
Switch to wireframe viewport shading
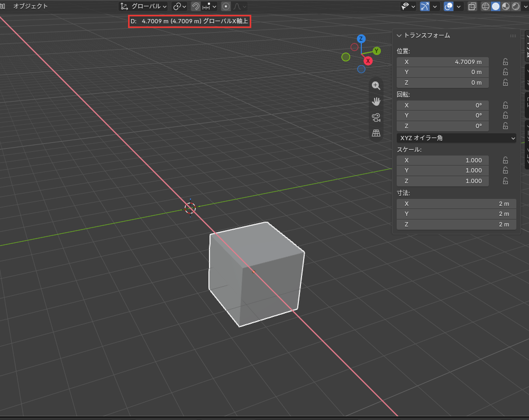coord(486,6)
